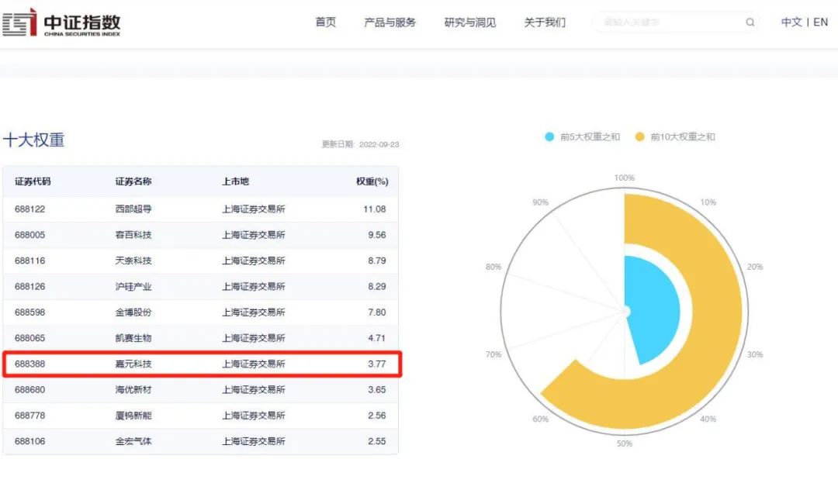
Task: Open the 产品与服务 menu
Action: coord(390,22)
